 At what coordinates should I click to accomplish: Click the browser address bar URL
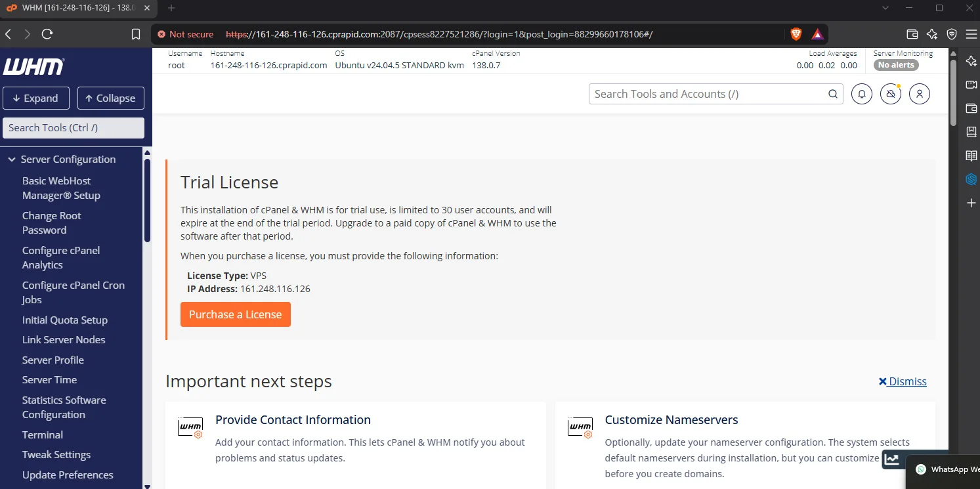pos(438,34)
